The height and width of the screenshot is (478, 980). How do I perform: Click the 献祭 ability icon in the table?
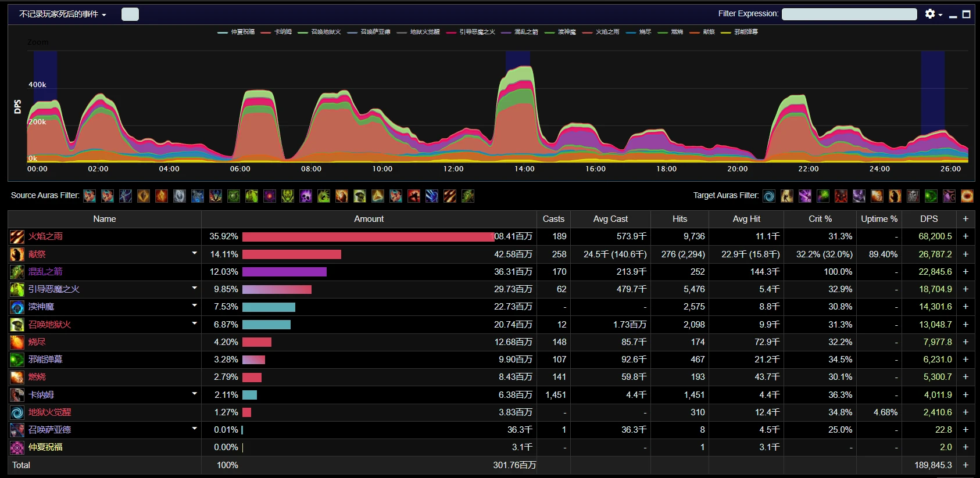(17, 254)
